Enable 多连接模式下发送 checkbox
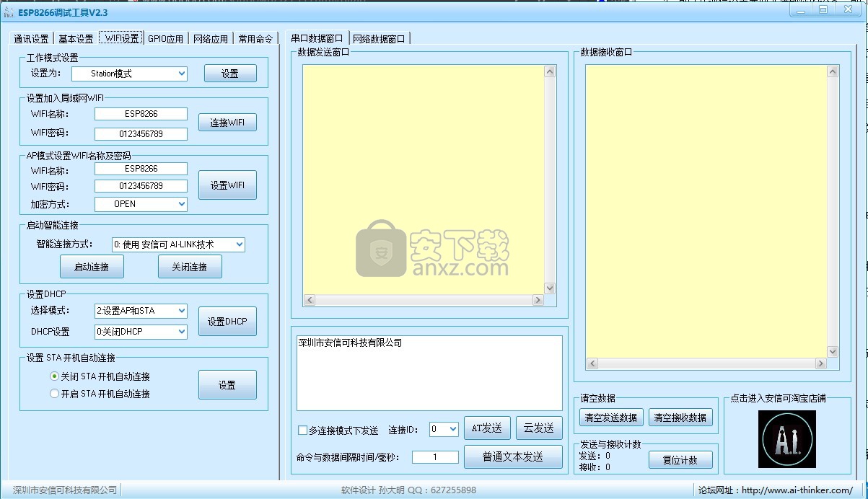This screenshot has width=868, height=499. click(x=303, y=430)
